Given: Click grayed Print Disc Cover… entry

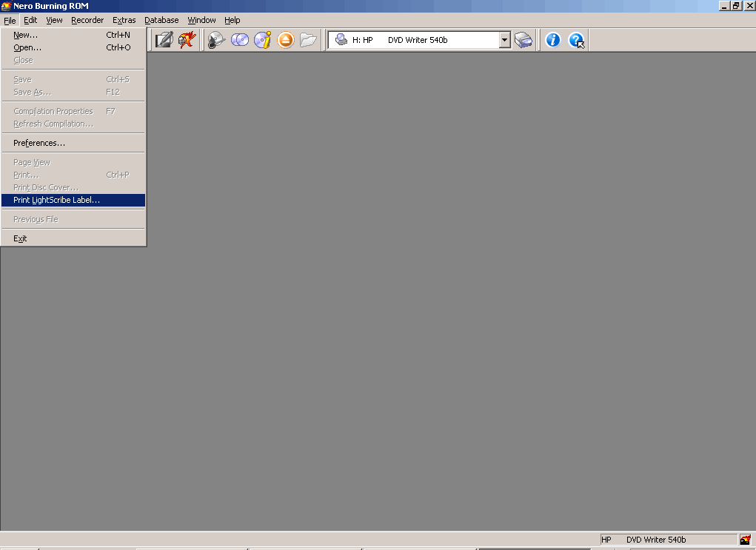Looking at the screenshot, I should (x=73, y=187).
